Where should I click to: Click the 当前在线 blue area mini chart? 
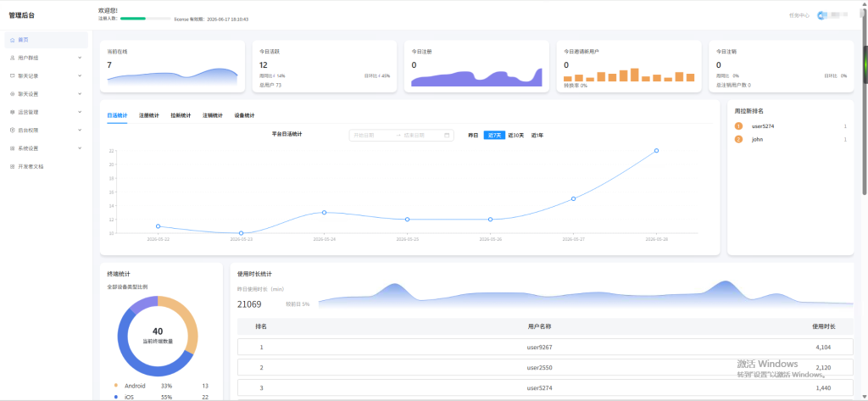pos(172,77)
